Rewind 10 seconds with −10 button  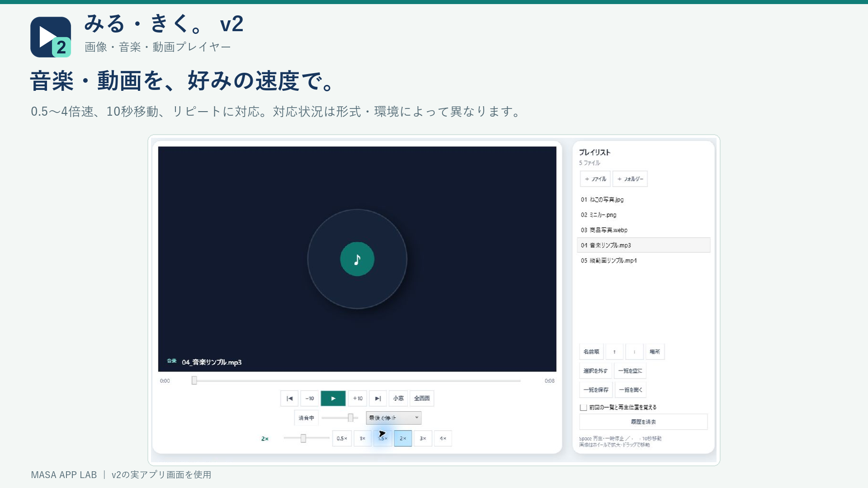[310, 398]
